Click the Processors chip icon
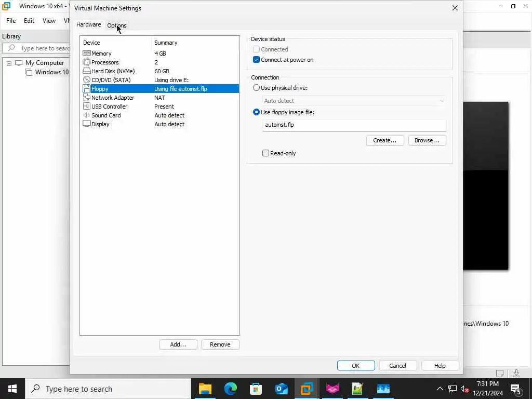 pos(87,62)
